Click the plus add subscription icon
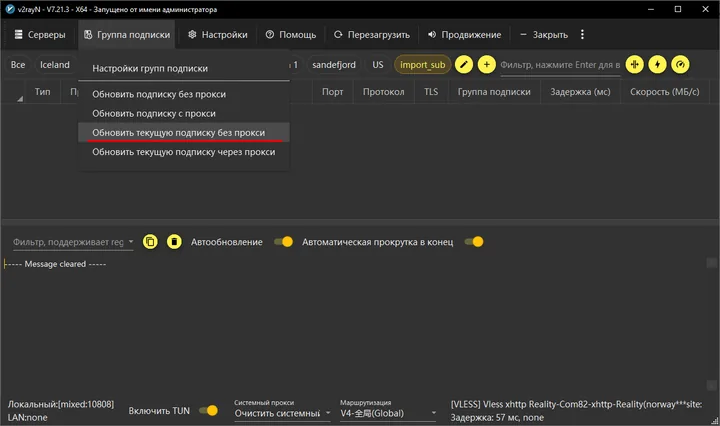Viewport: 720px width, 426px height. tap(487, 64)
